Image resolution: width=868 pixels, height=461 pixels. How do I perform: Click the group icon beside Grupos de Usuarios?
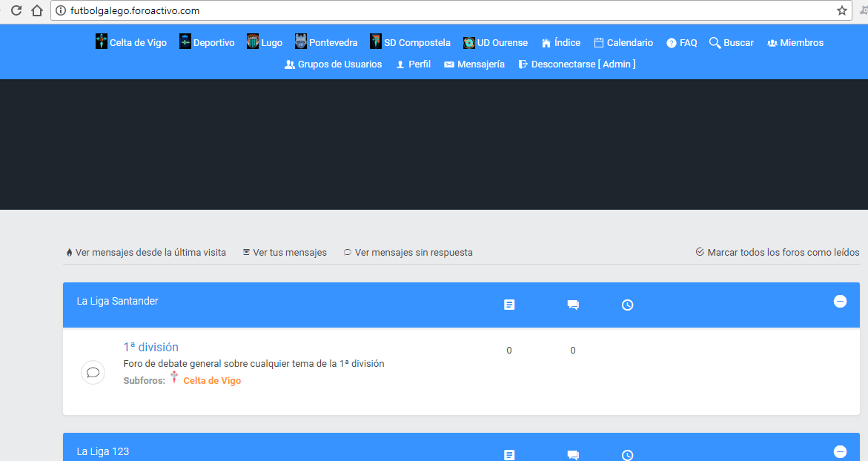(x=290, y=64)
